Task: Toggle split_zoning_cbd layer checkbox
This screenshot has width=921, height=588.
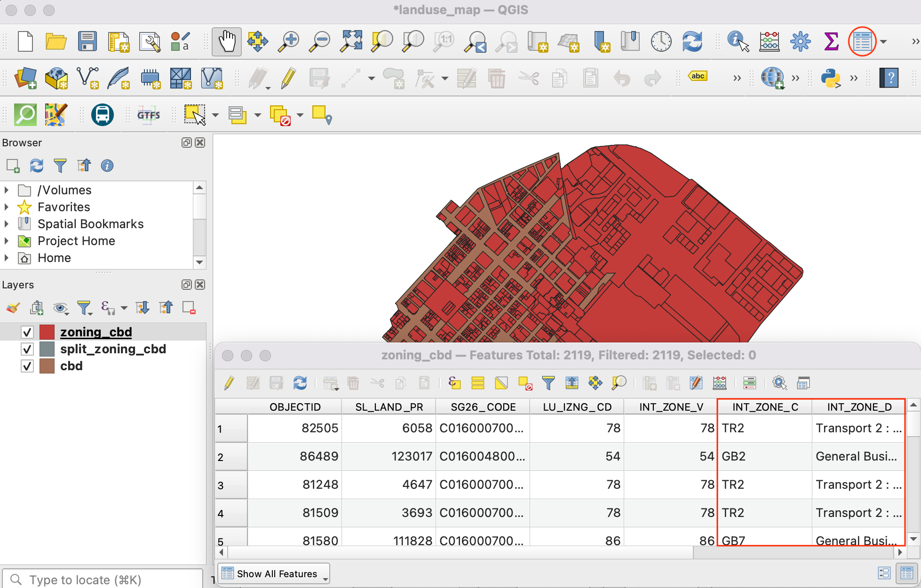Action: tap(27, 349)
